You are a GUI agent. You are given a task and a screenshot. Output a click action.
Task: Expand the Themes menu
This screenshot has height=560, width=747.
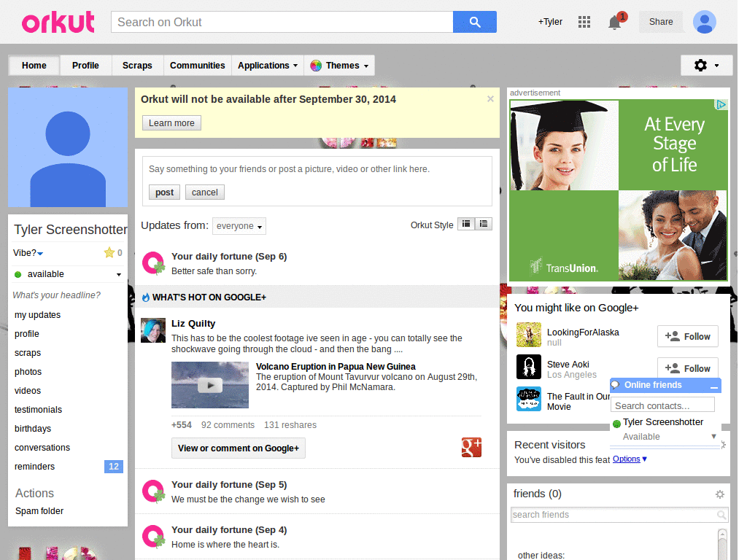(x=339, y=65)
